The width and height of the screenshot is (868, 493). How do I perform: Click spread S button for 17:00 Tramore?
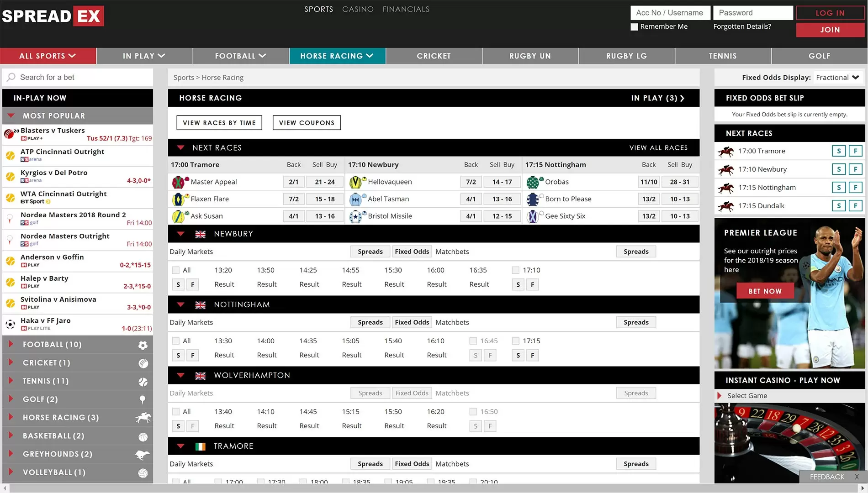[x=839, y=151]
